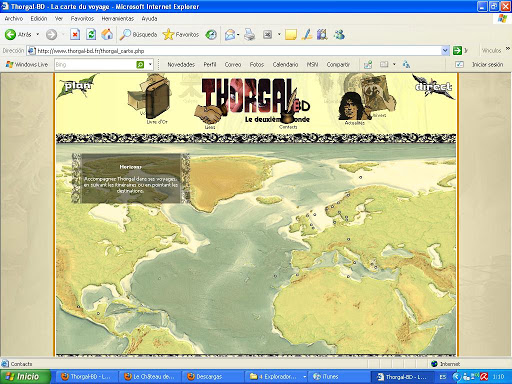
Task: Open the Herramientas menu
Action: coord(117,19)
